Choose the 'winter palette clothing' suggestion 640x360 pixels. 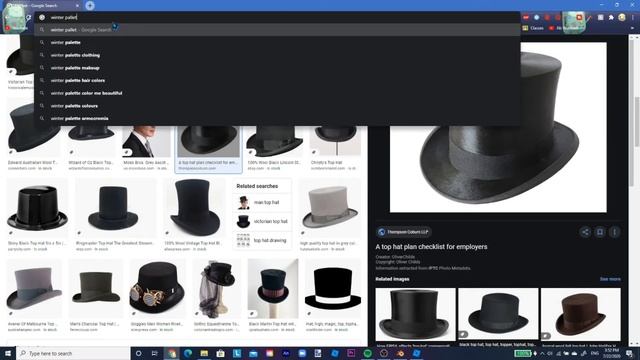[x=278, y=55]
